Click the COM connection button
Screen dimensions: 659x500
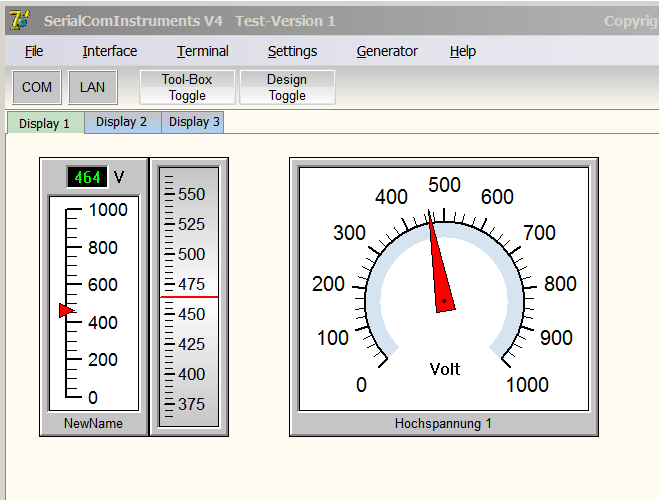pos(37,87)
